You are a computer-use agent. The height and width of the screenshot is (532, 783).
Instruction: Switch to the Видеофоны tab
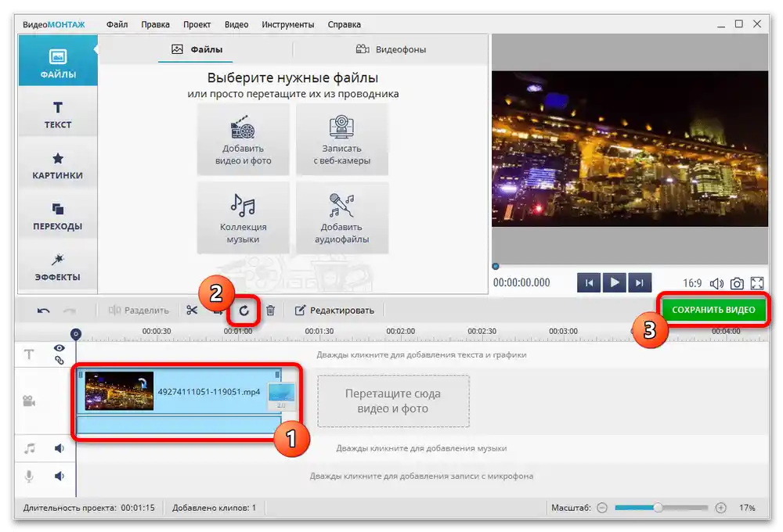(x=391, y=49)
